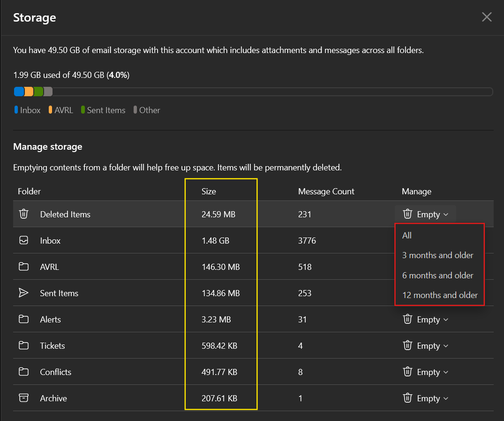
Task: Open the Empty dropdown for Archive
Action: pos(425,398)
